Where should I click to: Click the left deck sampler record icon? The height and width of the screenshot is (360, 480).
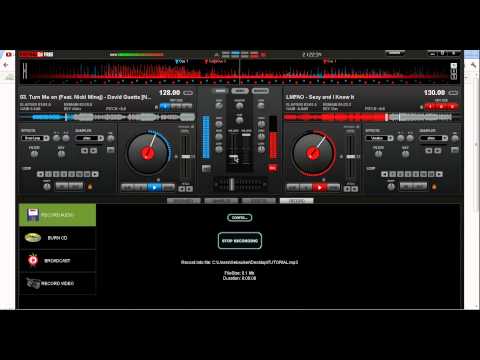tap(110, 150)
